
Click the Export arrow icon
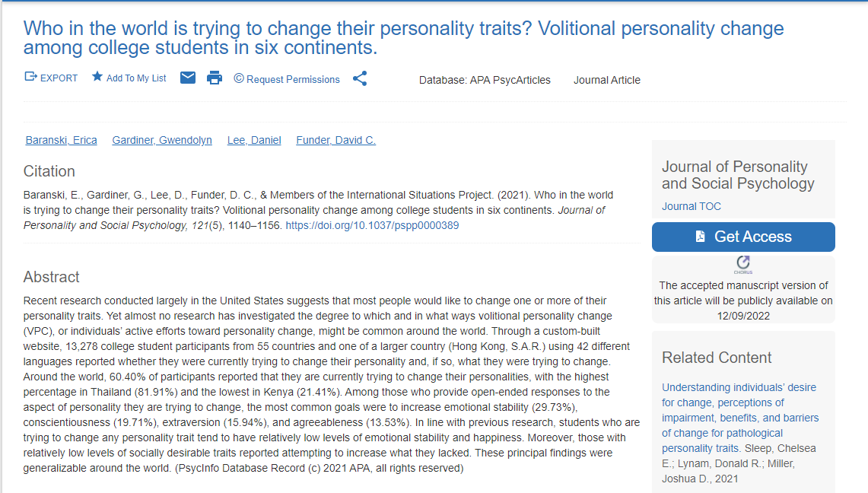pyautogui.click(x=31, y=78)
